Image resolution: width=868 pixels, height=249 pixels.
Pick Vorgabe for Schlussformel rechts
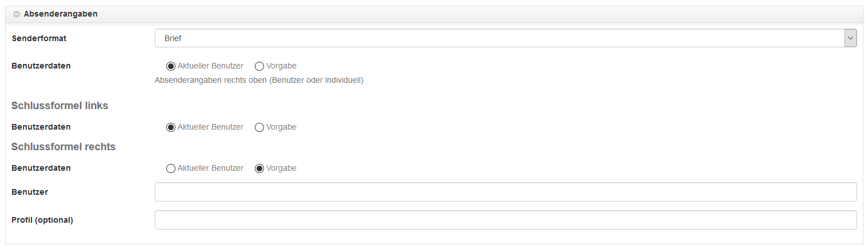point(259,168)
